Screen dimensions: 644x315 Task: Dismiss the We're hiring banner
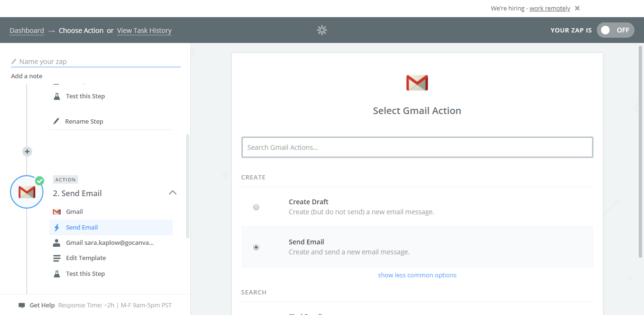[577, 8]
